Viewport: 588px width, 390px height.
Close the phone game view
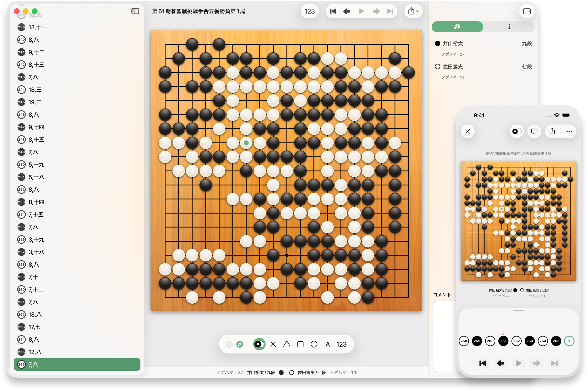468,131
